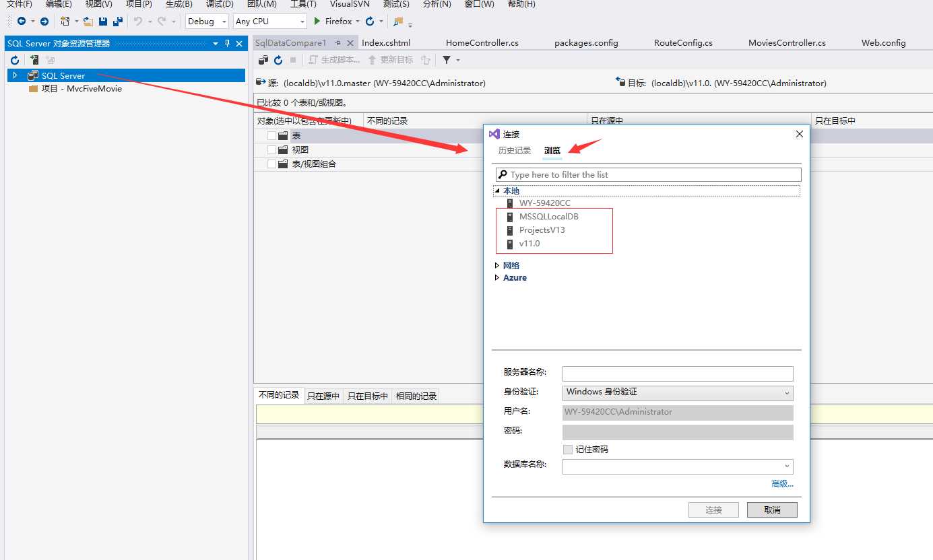This screenshot has height=560, width=933.
Task: Click the undo icon in main toolbar
Action: (x=138, y=22)
